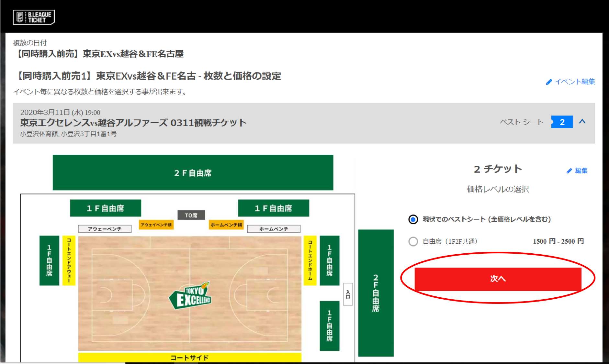
Task: Select 自由席（1F2F共通） radio option
Action: pos(413,241)
